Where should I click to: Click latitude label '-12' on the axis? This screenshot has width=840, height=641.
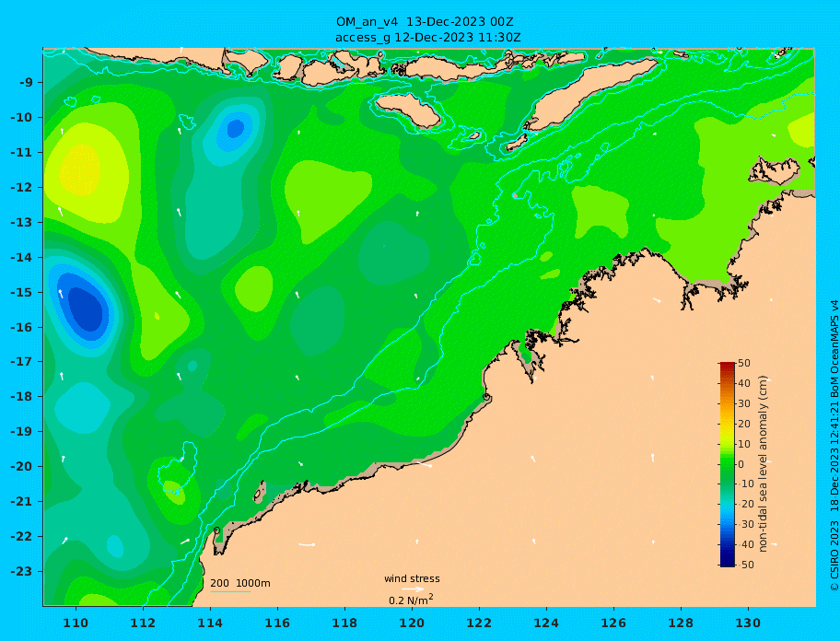pyautogui.click(x=22, y=188)
